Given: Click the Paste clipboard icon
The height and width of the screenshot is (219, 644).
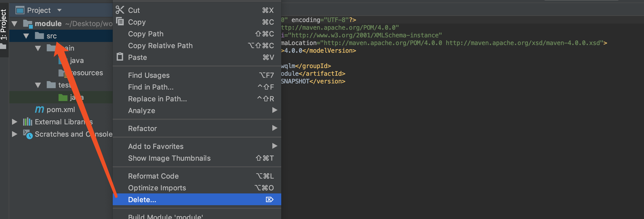Looking at the screenshot, I should click(x=120, y=57).
